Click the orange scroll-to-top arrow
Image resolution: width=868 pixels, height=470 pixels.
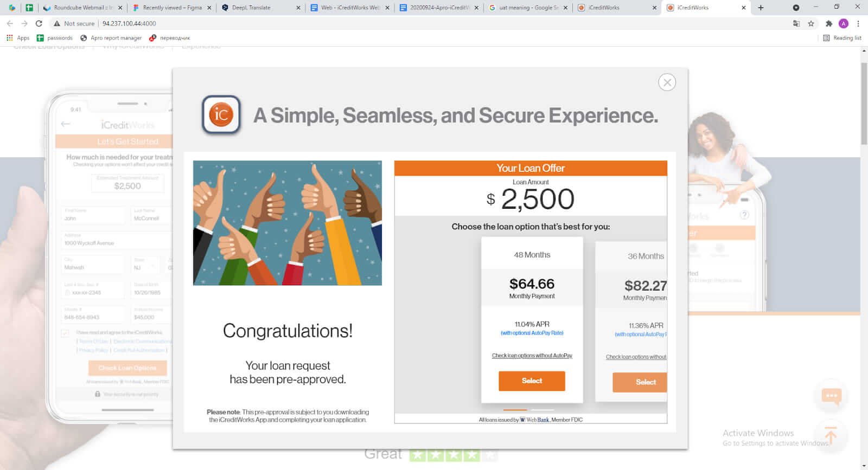[x=830, y=435]
